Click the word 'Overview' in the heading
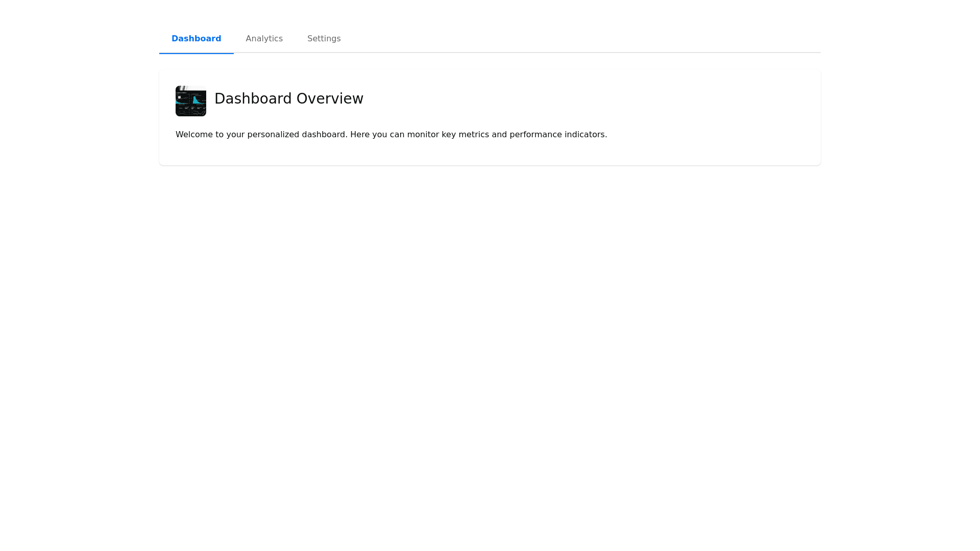Image resolution: width=980 pixels, height=551 pixels. pyautogui.click(x=330, y=98)
